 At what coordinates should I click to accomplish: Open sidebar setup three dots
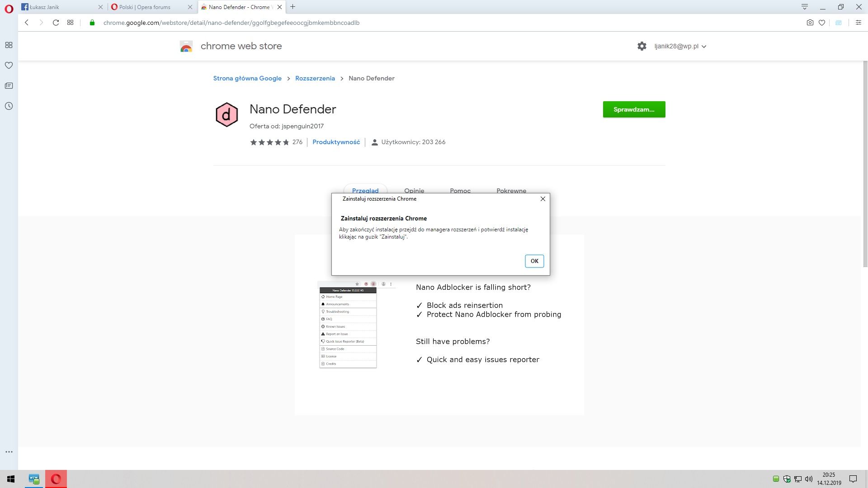9,452
